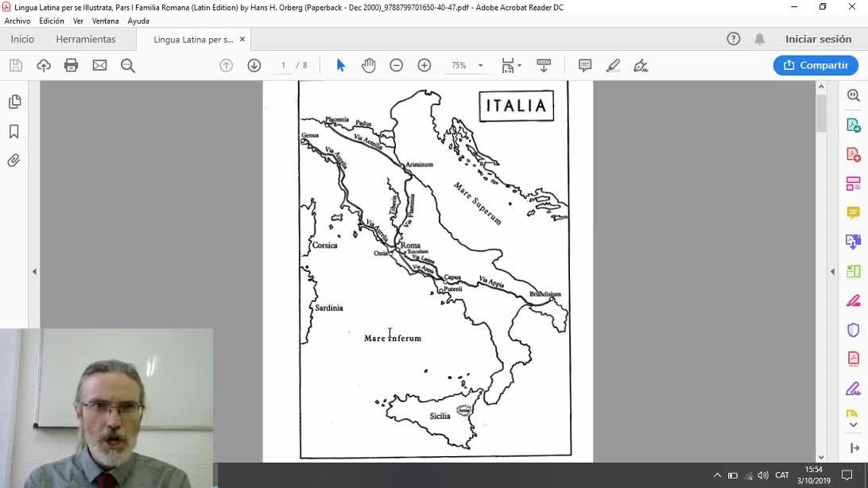868x488 pixels.
Task: Collapse the left navigation pane arrow
Action: tap(34, 272)
